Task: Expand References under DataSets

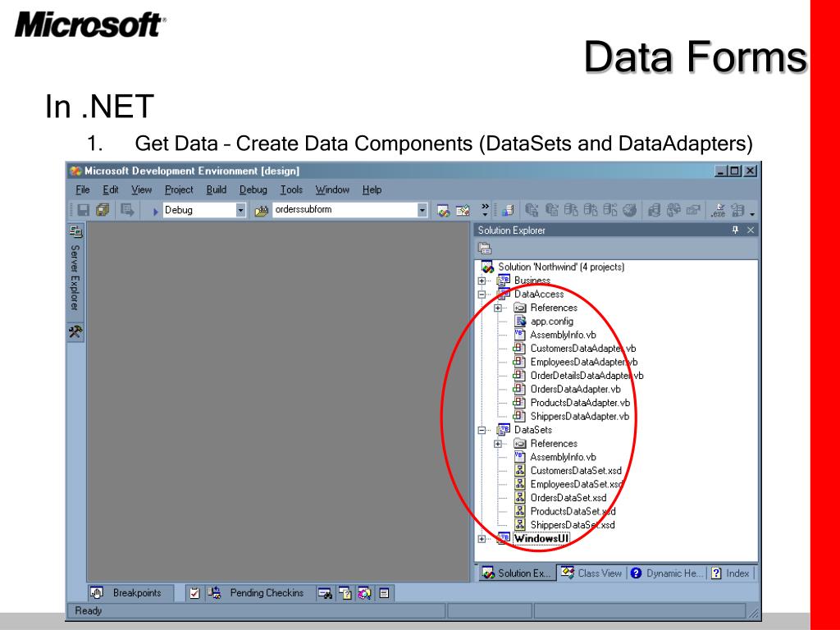Action: (498, 444)
